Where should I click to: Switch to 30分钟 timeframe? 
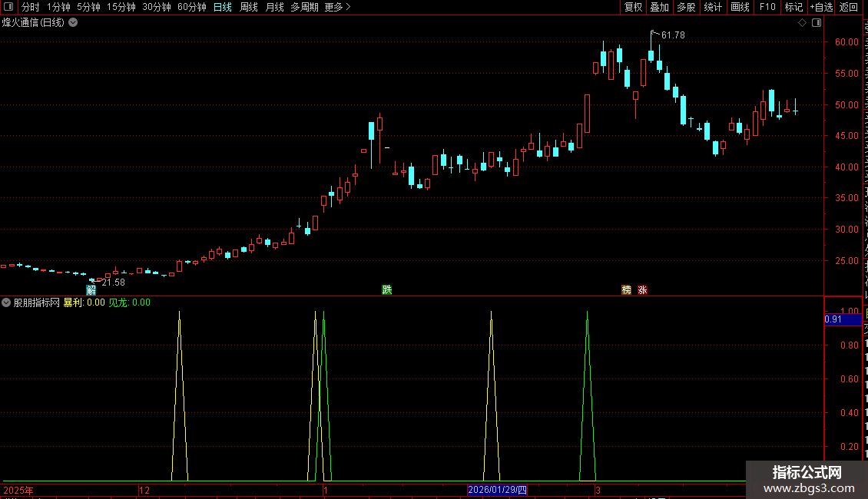coord(157,7)
